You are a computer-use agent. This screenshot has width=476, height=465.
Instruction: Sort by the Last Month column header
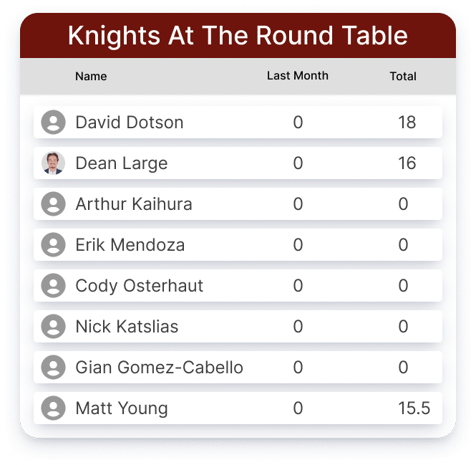point(298,76)
